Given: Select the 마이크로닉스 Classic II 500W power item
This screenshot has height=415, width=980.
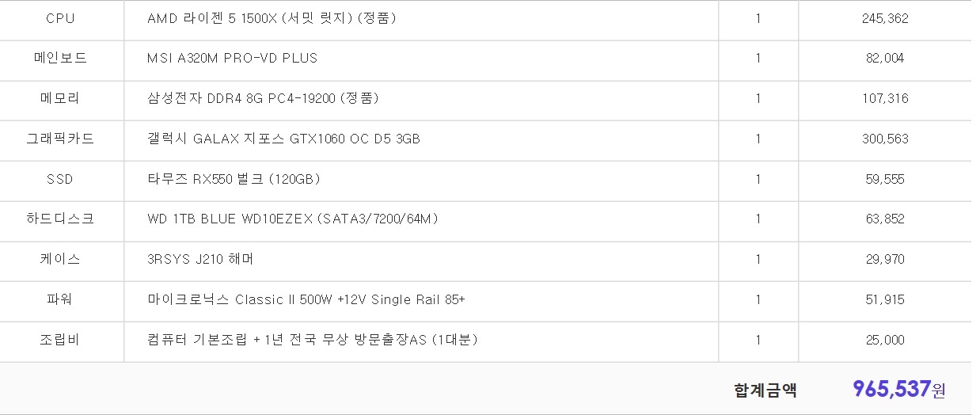Looking at the screenshot, I should (x=306, y=299).
